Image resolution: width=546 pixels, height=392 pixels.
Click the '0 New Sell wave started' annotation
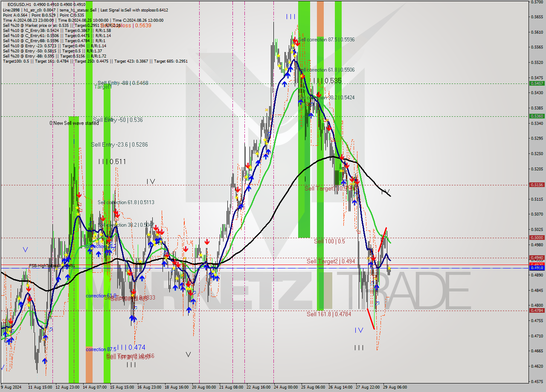[x=74, y=124]
